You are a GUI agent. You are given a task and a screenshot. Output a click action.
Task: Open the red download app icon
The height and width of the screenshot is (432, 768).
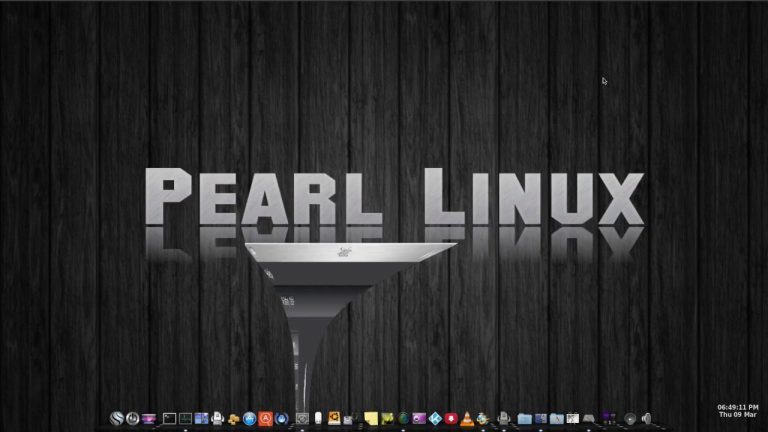point(451,418)
